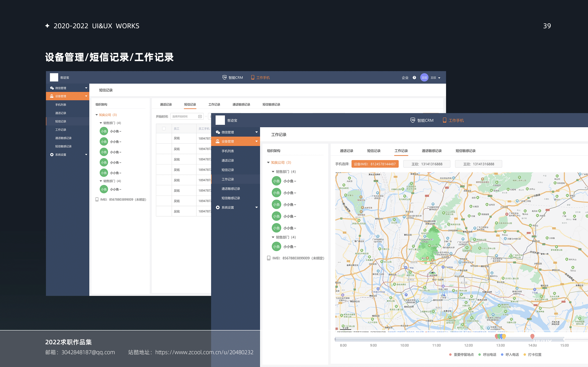
Task: Select the 设备IMEI: 8124578144487 button
Action: [375, 164]
